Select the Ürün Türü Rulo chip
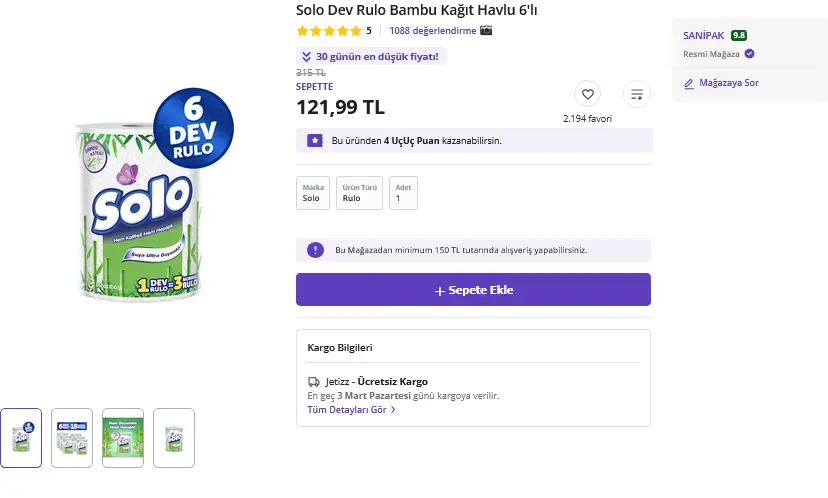This screenshot has height=498, width=828. [360, 193]
